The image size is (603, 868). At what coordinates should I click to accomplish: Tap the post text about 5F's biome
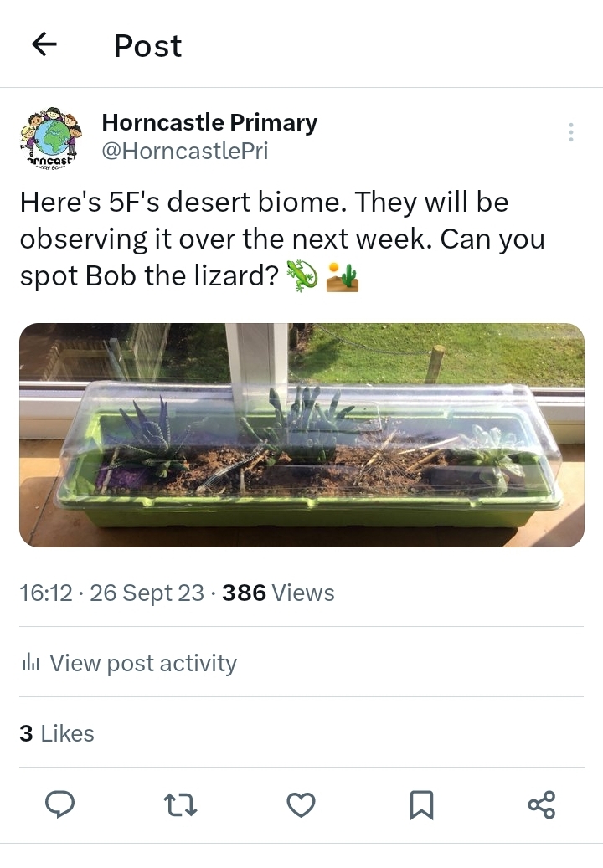pos(282,239)
